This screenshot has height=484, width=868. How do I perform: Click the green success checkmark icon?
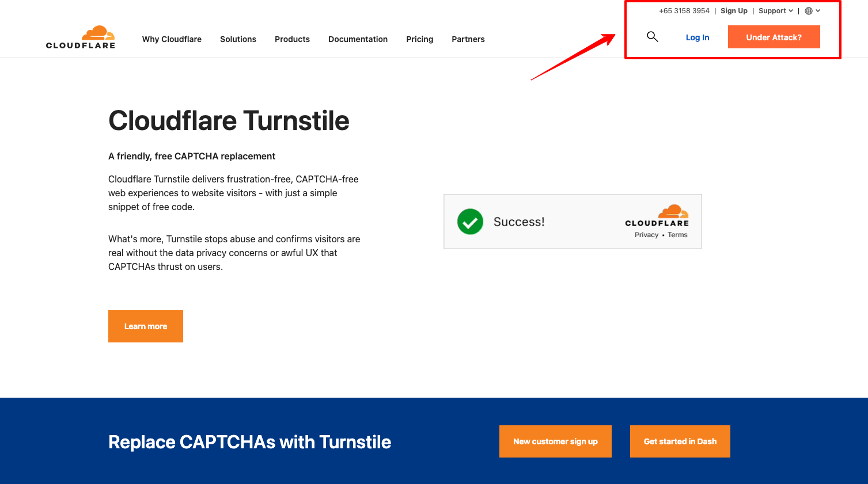[470, 222]
